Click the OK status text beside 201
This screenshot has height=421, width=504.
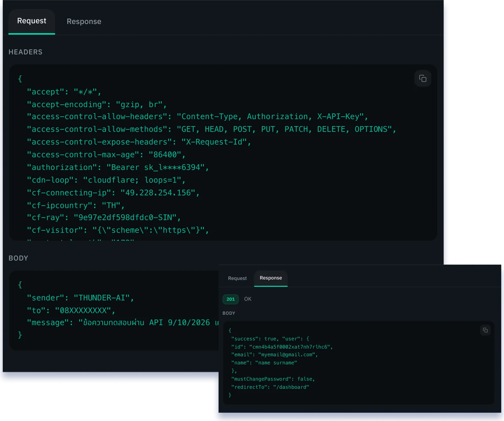(248, 299)
